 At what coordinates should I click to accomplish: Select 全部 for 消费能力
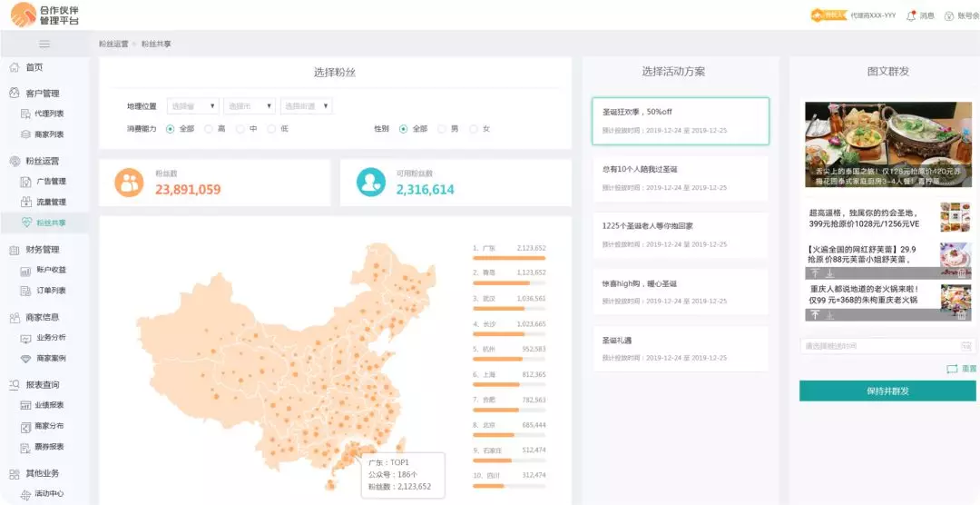pos(170,129)
